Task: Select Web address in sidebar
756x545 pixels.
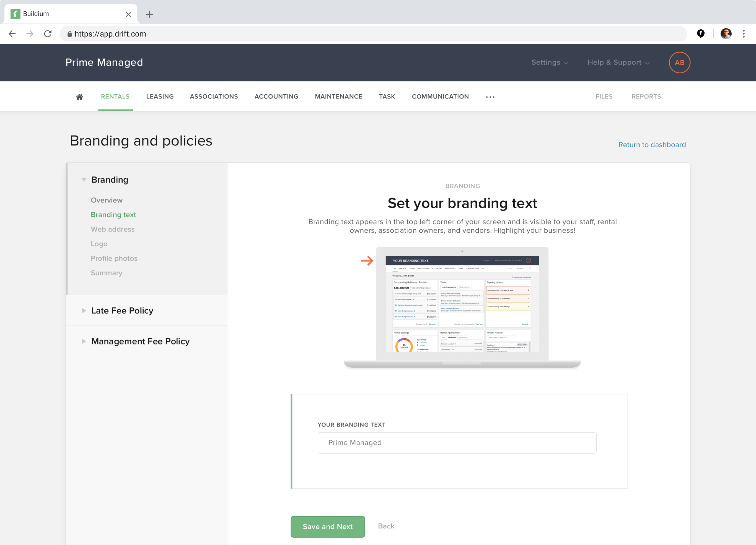Action: coord(113,229)
